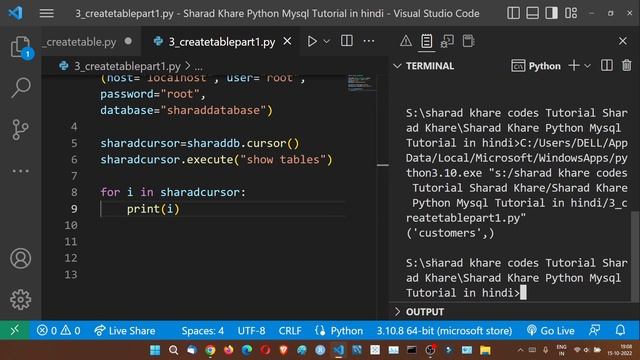Click the code minimap preview
The width and height of the screenshot is (640, 360).
(361, 83)
